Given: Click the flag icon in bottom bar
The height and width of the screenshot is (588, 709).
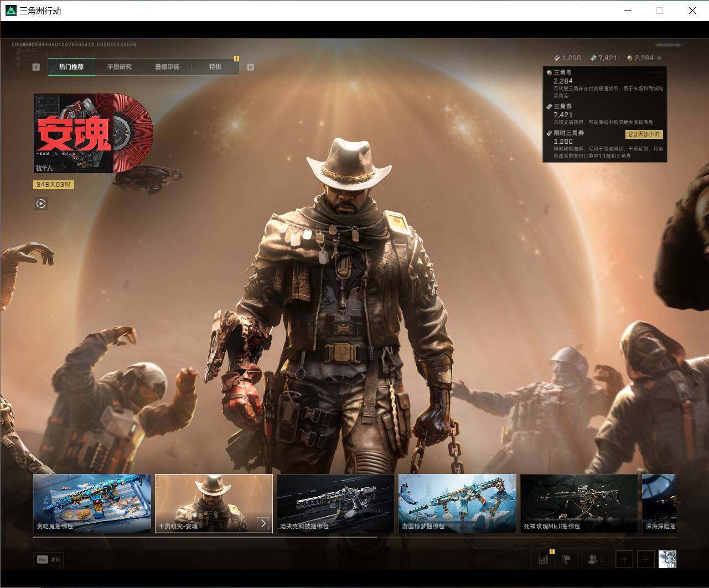Looking at the screenshot, I should coord(566,559).
